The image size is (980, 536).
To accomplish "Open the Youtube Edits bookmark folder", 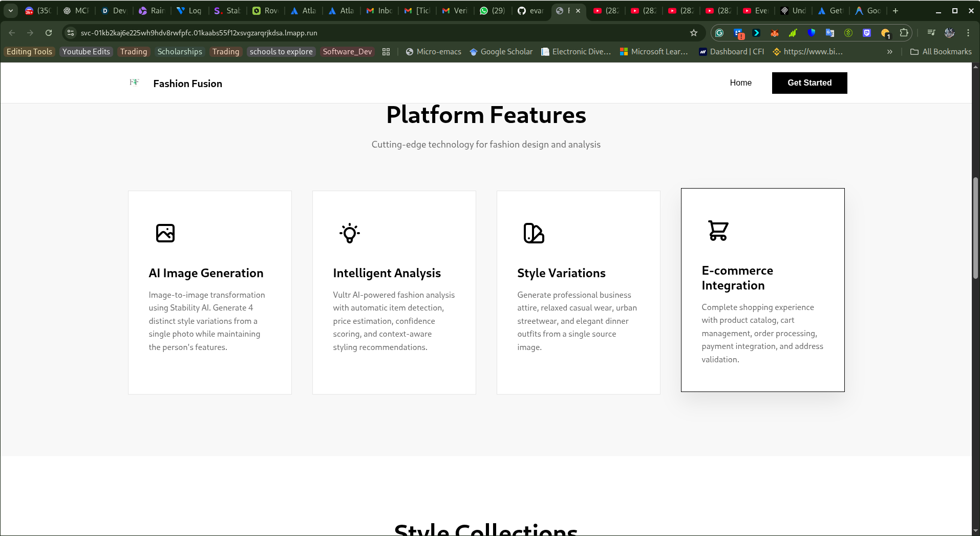I will 86,52.
